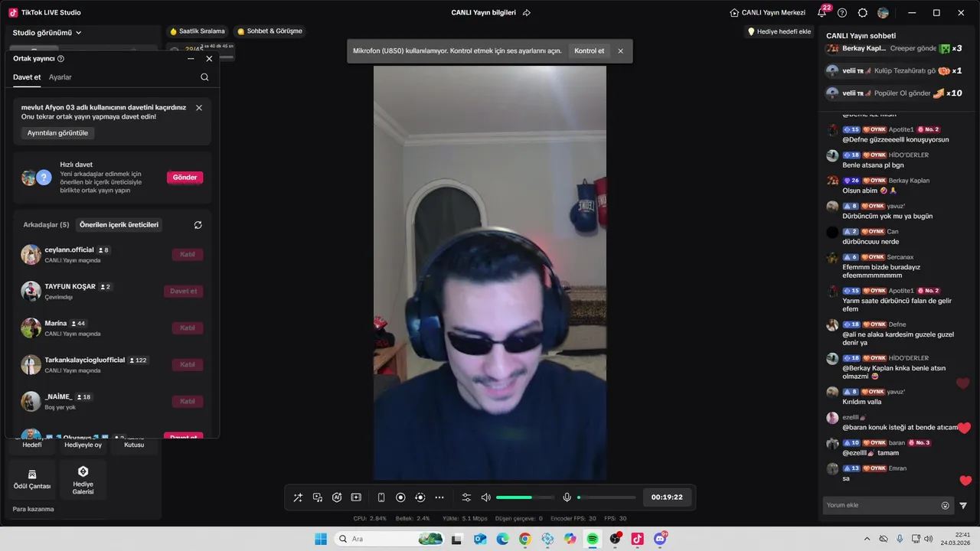Image resolution: width=980 pixels, height=551 pixels.
Task: Minimize the Ortak yayıncı panel
Action: (191, 59)
